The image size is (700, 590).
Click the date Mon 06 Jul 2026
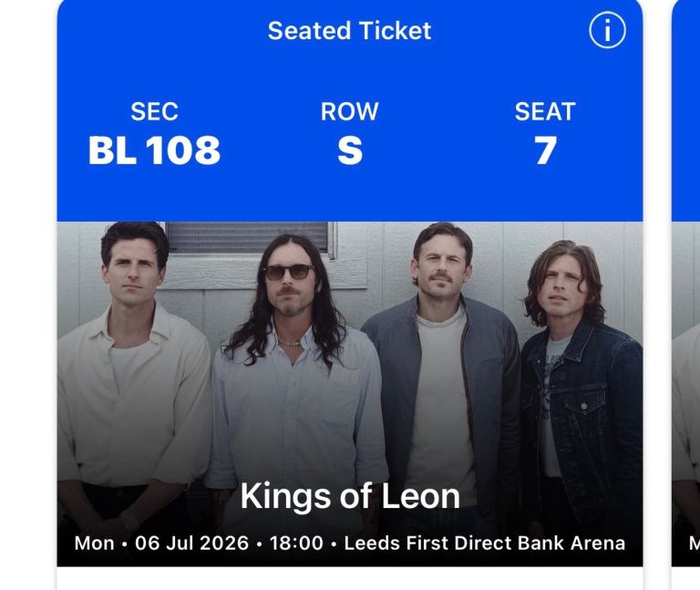pos(161,543)
